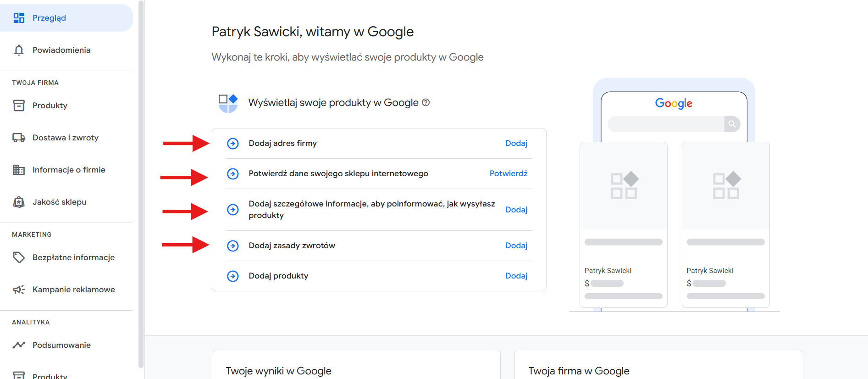
Task: Click Dodaj link for Dodaj zasady zwrotów
Action: pos(516,245)
